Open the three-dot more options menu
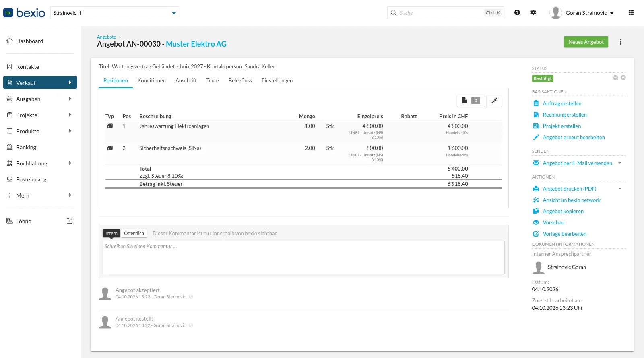 tap(621, 42)
